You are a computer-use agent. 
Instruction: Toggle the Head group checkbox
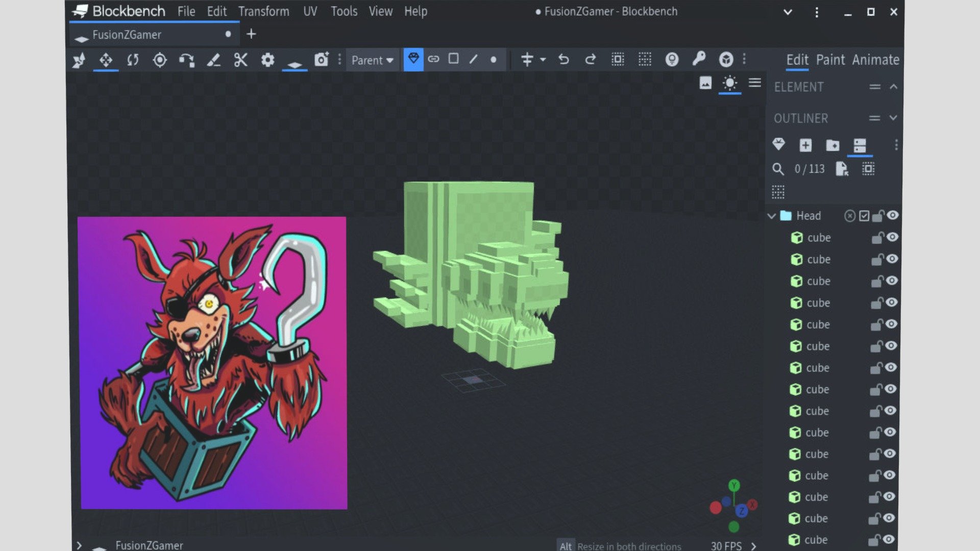pos(864,216)
